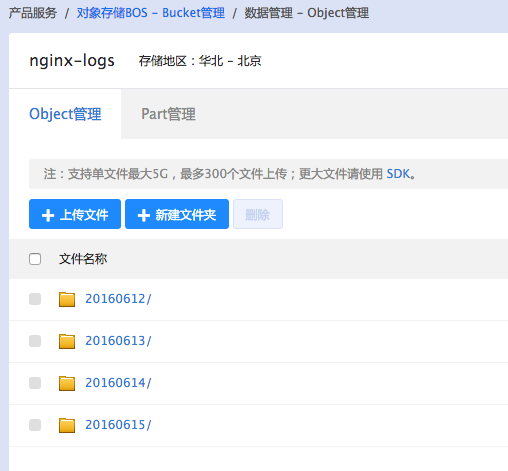Toggle the select-all checkbox beside 文件名称
Viewport: 508px width, 471px height.
coord(35,259)
